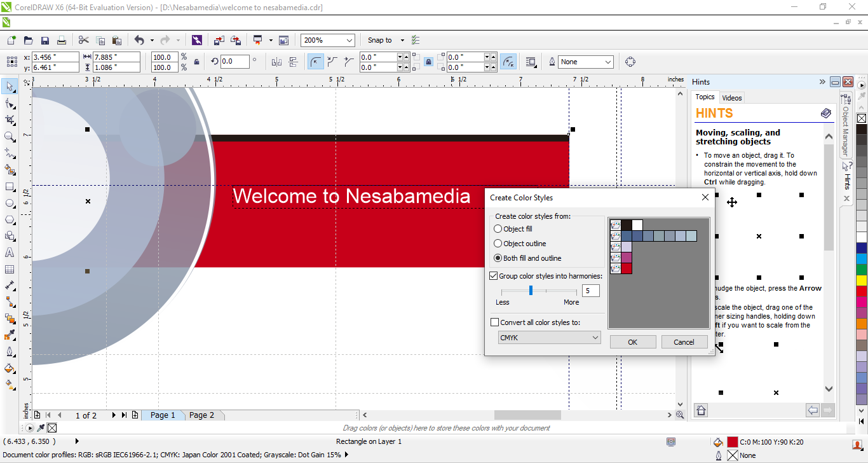Choose the Text tool
The image size is (868, 463).
(x=10, y=252)
